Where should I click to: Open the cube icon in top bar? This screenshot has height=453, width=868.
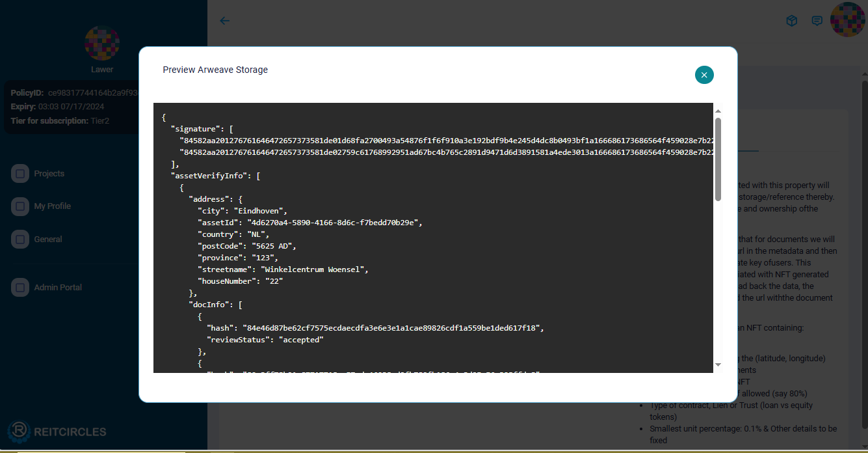click(791, 21)
